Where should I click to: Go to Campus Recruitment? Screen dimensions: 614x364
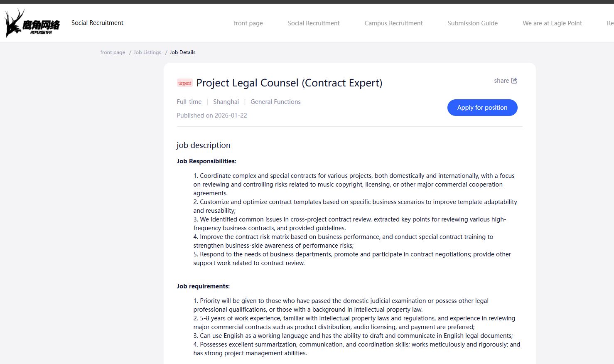[x=394, y=23]
